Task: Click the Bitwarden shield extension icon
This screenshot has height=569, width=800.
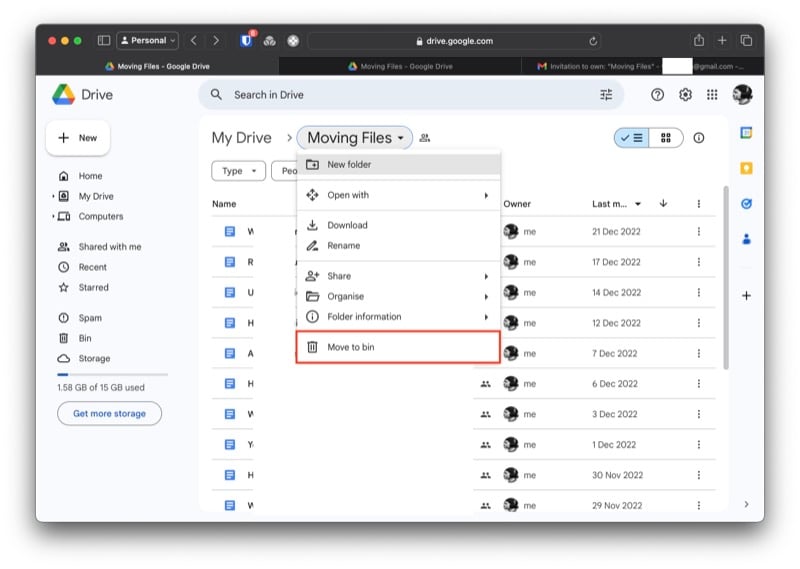Action: tap(246, 40)
